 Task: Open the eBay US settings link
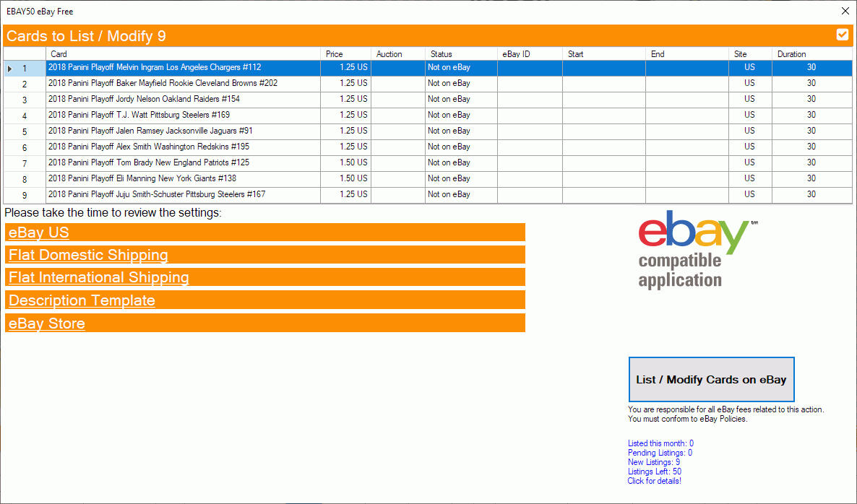[39, 232]
